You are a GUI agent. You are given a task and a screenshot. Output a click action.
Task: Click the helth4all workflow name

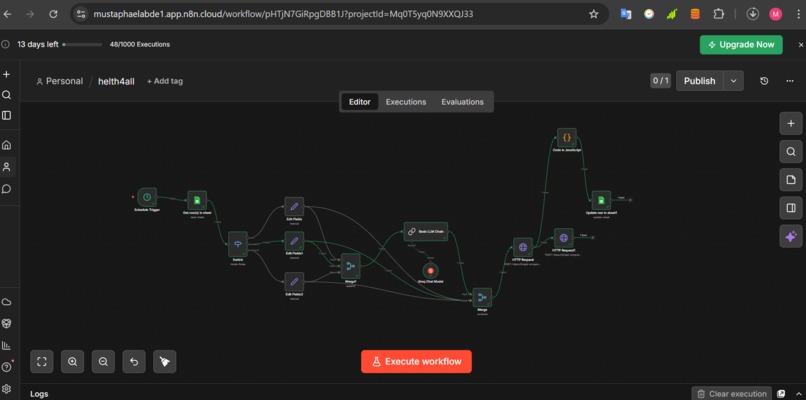click(x=116, y=81)
